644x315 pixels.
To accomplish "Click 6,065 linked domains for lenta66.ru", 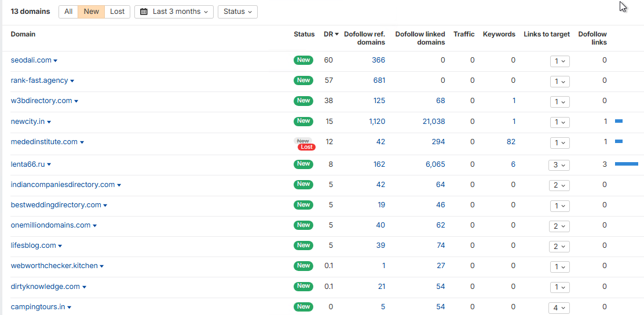I will tap(436, 164).
